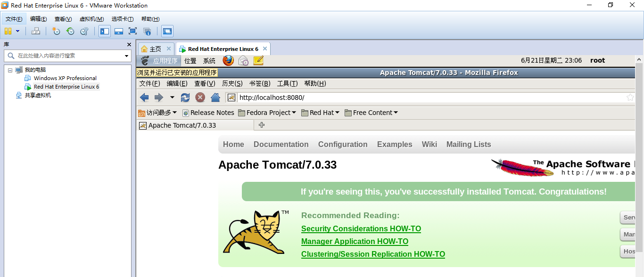Launch Firefox from the GNOME panel
The image size is (644, 277).
(228, 60)
